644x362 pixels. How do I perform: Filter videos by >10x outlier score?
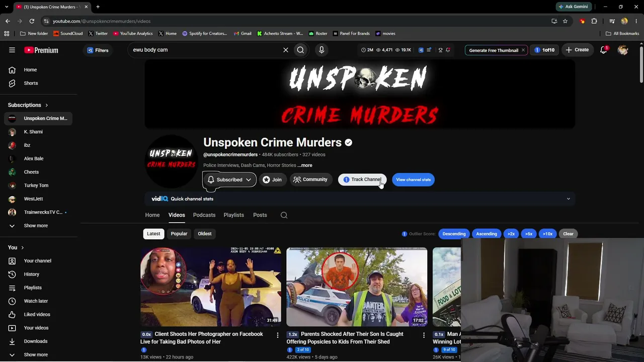pos(547,234)
